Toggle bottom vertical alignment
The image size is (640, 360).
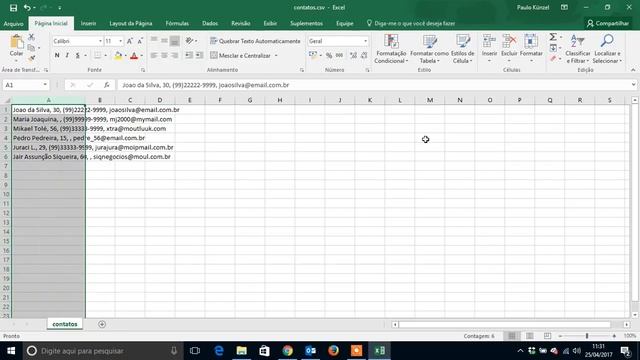[174, 40]
